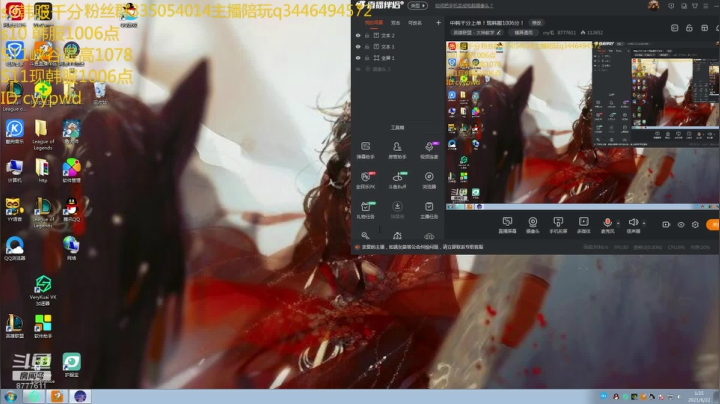Image resolution: width=720 pixels, height=404 pixels.
Task: Open the help link in the title bar
Action: tap(464, 6)
